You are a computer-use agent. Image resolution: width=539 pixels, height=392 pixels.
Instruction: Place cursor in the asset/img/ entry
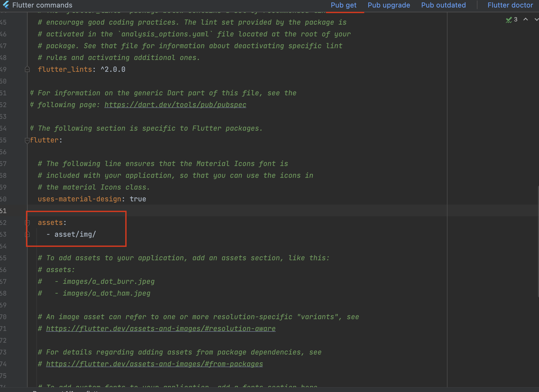pyautogui.click(x=75, y=234)
